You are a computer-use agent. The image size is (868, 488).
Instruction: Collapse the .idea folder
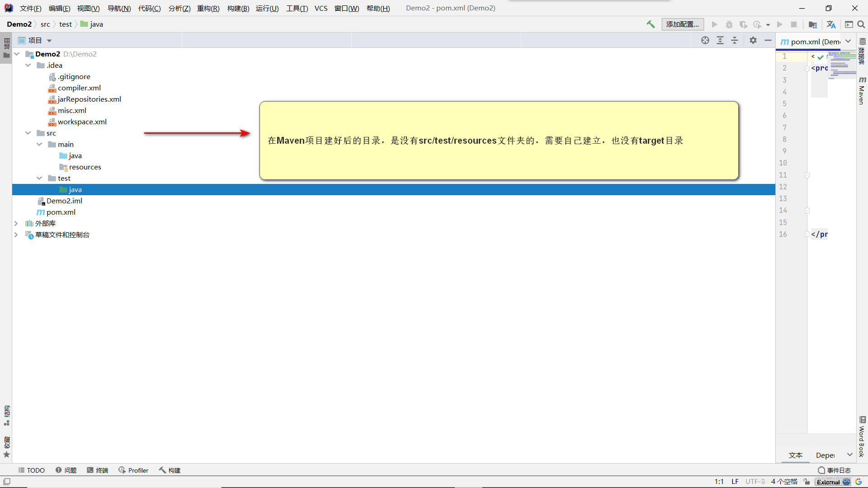tap(28, 65)
